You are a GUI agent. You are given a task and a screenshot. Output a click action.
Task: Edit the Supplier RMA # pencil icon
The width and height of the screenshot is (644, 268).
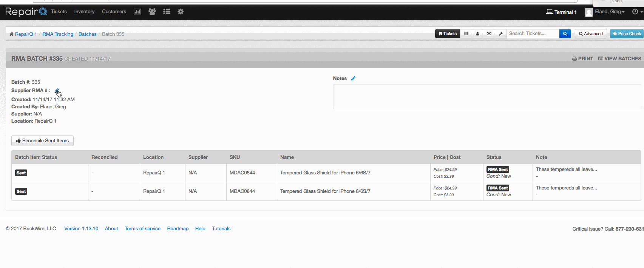click(x=57, y=91)
